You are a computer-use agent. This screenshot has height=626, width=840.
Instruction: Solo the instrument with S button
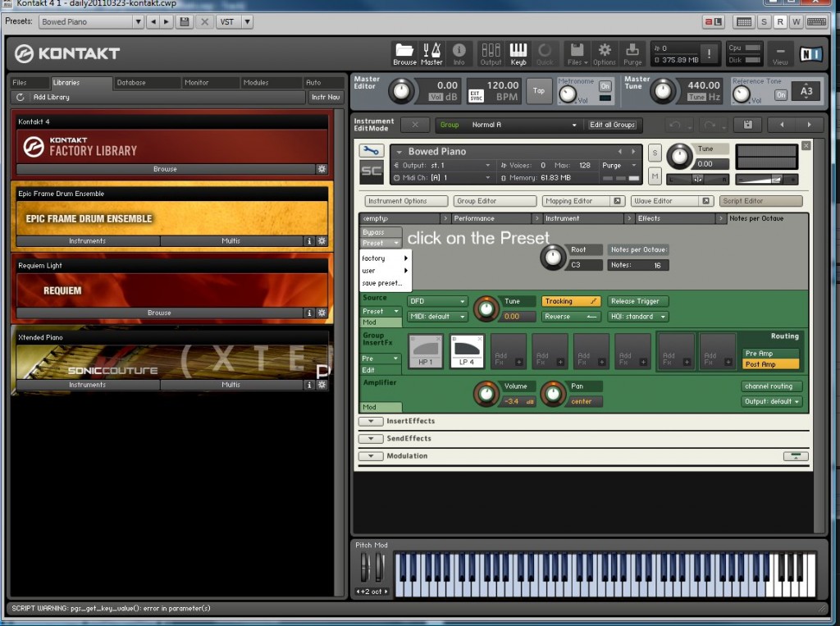click(x=655, y=153)
